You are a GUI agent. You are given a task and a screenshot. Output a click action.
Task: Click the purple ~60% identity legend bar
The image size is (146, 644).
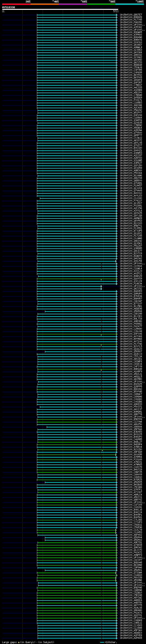(x=73, y=4)
